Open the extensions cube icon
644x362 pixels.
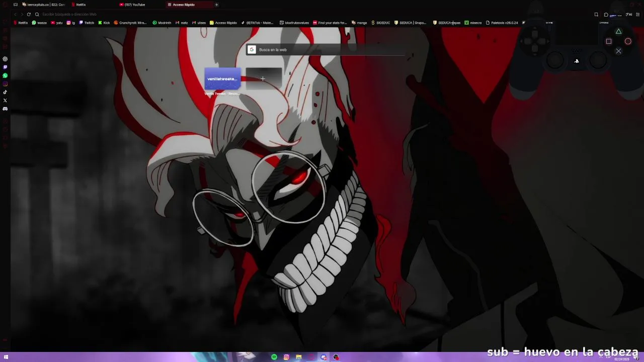pyautogui.click(x=606, y=14)
